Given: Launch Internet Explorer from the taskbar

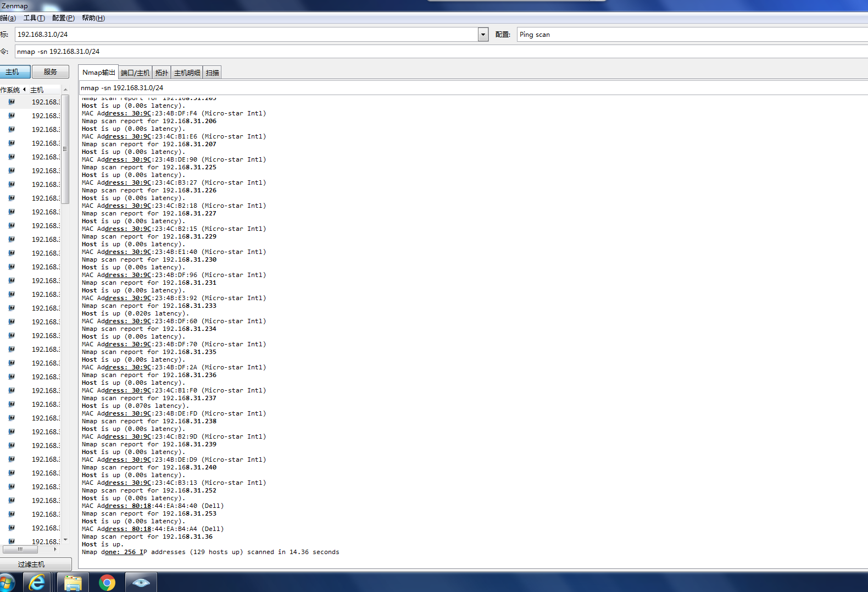Looking at the screenshot, I should click(37, 582).
